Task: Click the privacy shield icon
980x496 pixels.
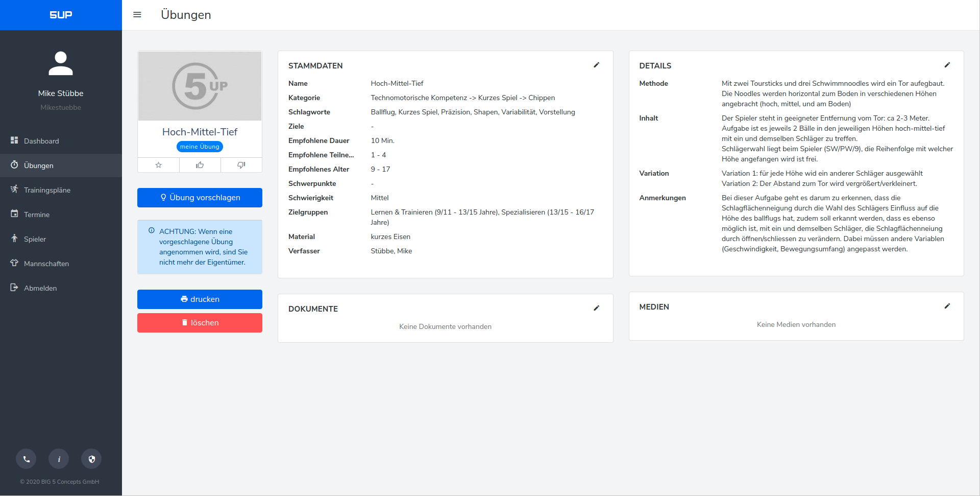Action: (x=91, y=459)
